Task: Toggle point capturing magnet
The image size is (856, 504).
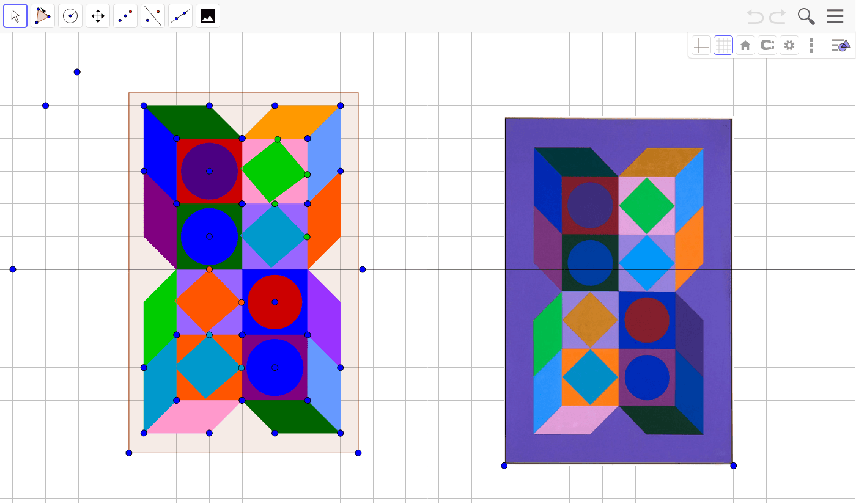Action: coord(767,45)
